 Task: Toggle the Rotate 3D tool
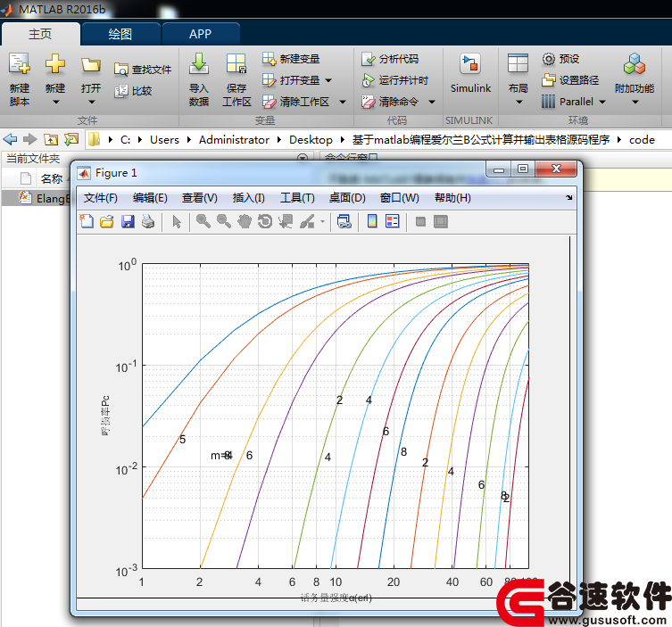pos(265,221)
